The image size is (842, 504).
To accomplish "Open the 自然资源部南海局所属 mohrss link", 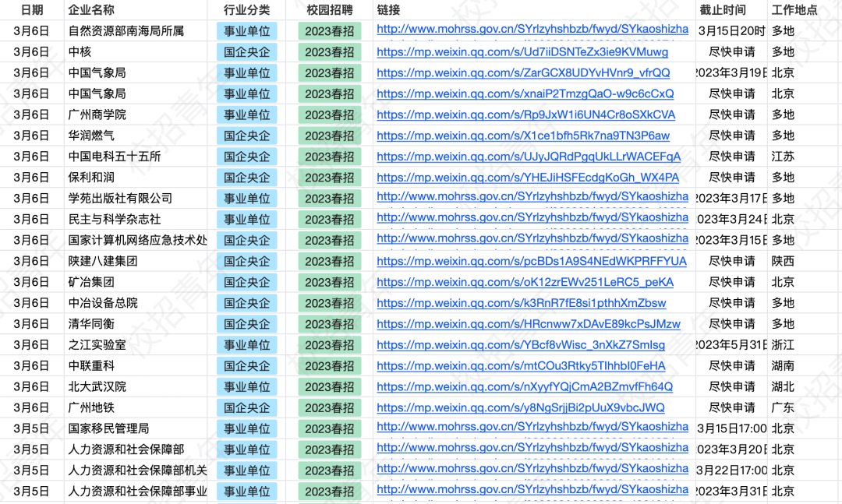I will [x=532, y=29].
